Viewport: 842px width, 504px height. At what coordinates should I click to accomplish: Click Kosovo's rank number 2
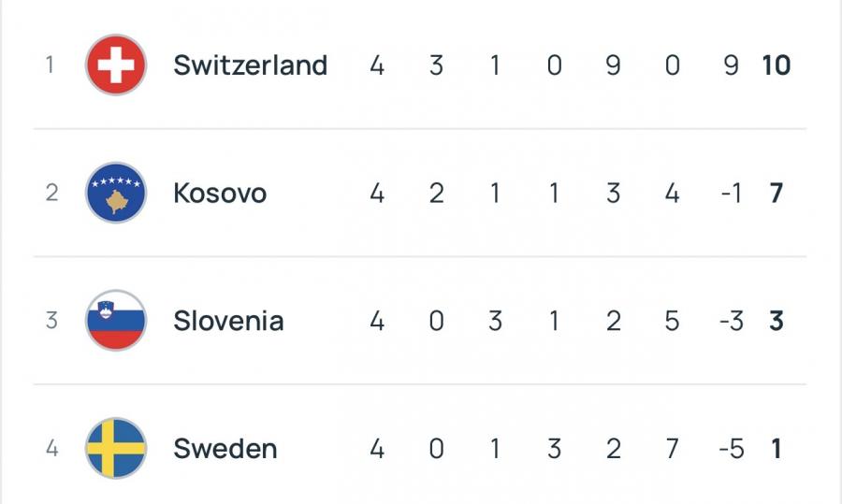point(51,194)
